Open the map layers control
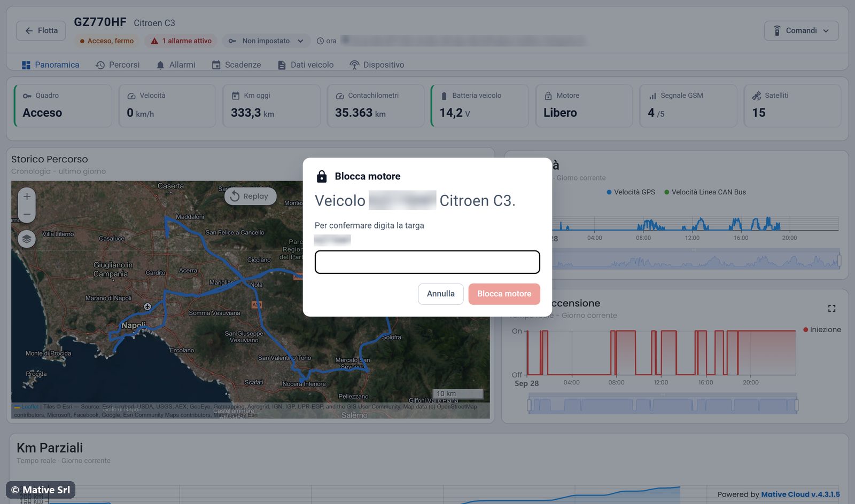855x504 pixels. 27,239
